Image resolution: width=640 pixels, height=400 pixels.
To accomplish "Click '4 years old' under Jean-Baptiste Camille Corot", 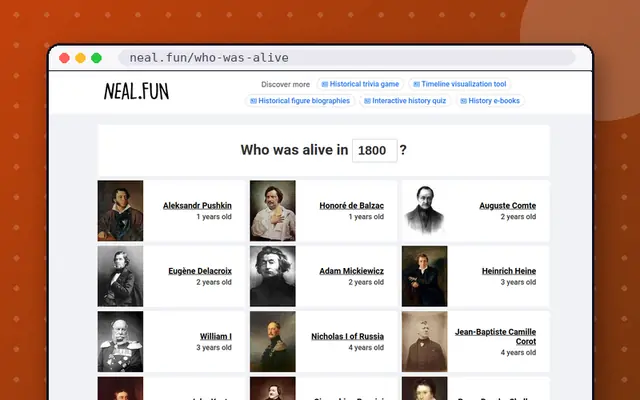I will [518, 353].
